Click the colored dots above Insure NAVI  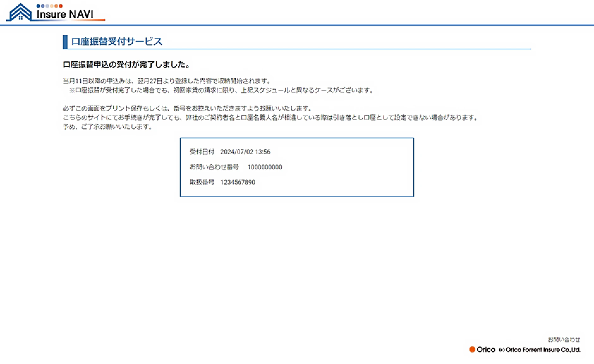tap(49, 5)
